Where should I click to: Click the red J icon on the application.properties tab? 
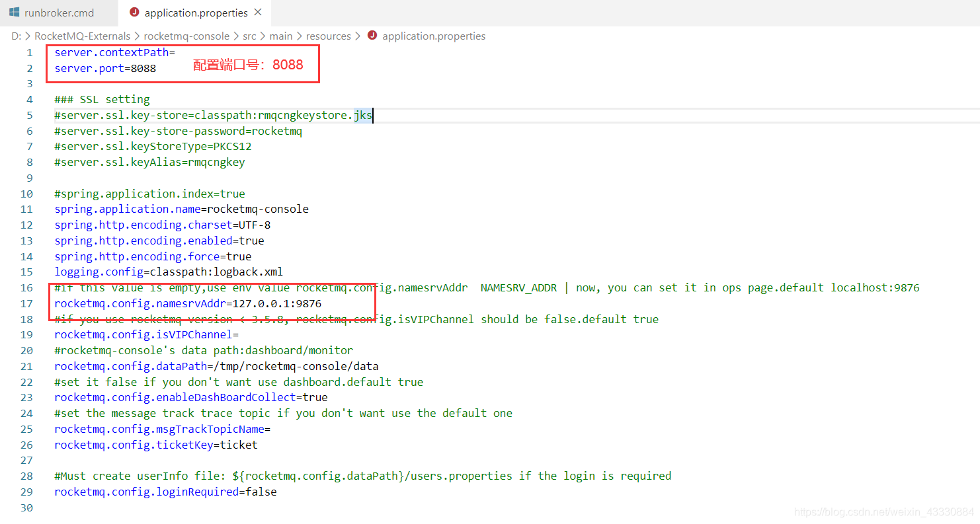coord(135,13)
